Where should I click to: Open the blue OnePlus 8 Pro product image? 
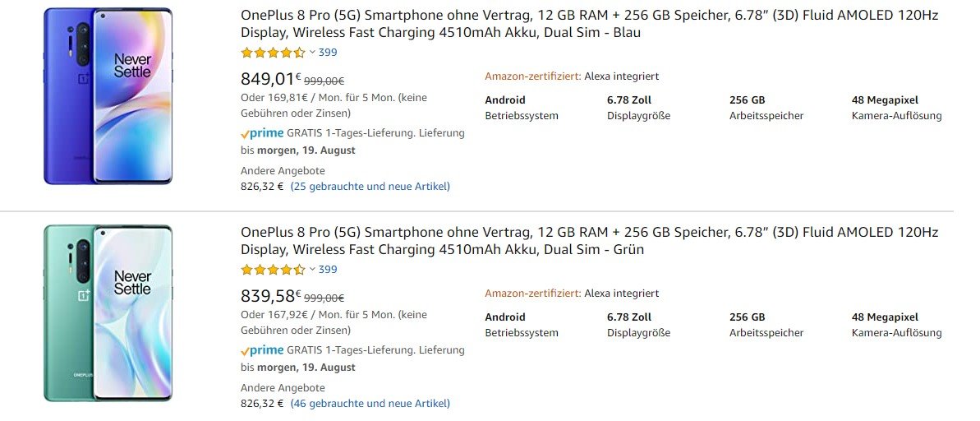point(108,95)
